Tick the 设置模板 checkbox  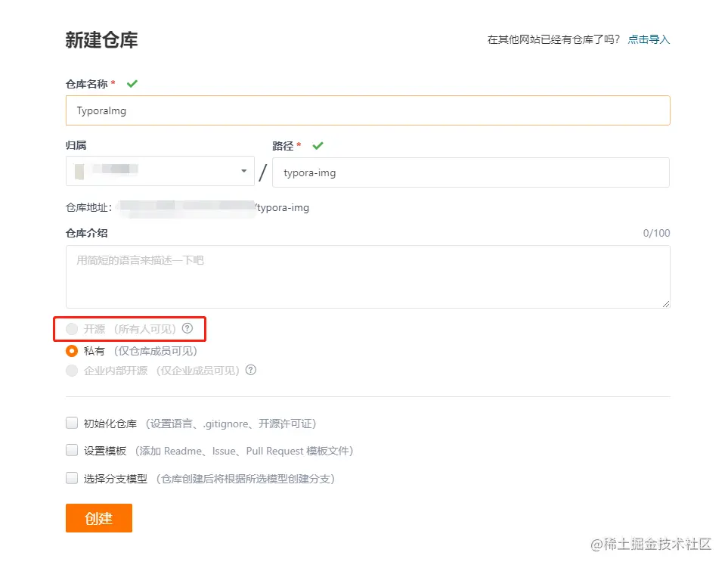72,450
